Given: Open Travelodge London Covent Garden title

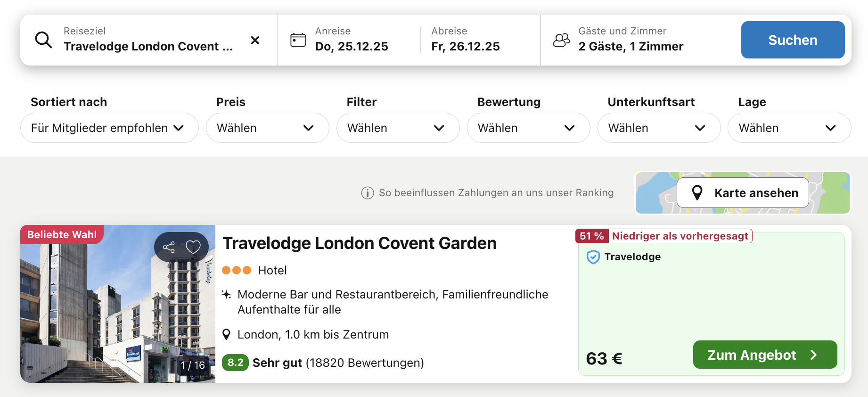Looking at the screenshot, I should coord(360,243).
